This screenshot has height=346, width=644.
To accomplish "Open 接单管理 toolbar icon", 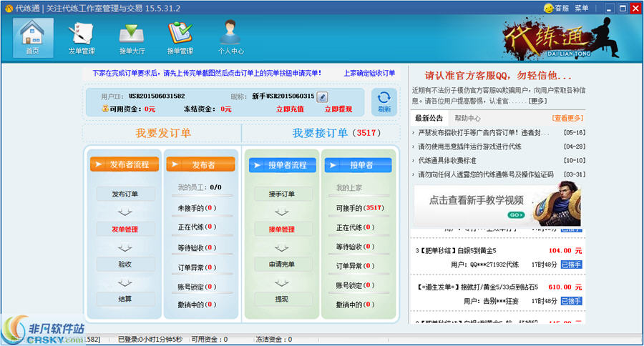I will click(180, 38).
